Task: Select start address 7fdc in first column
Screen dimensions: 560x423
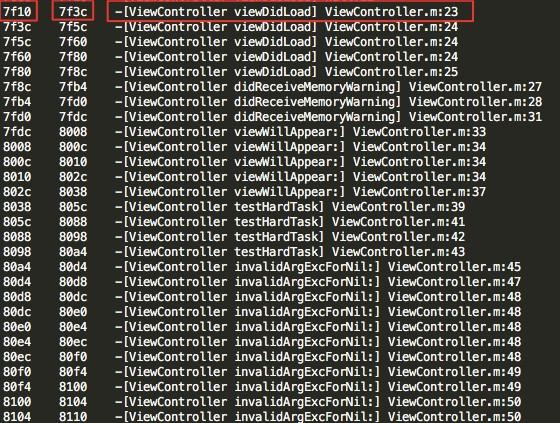Action: click(x=18, y=132)
